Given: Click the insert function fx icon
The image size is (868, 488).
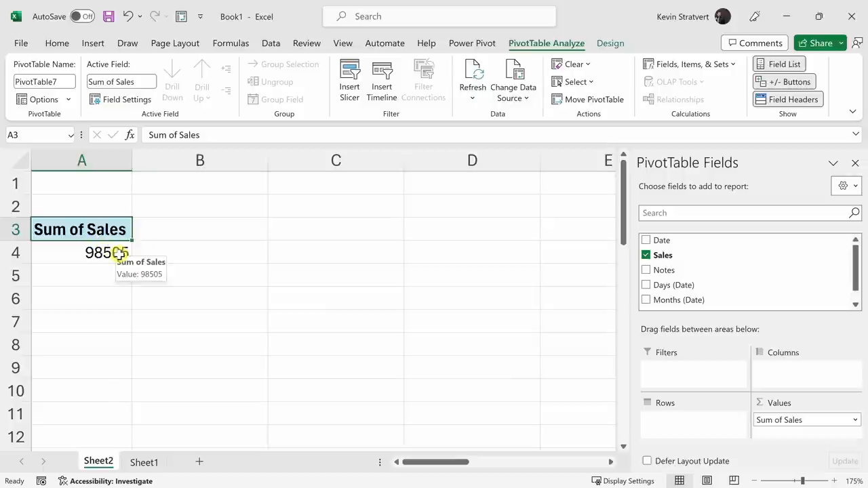Looking at the screenshot, I should click(130, 135).
